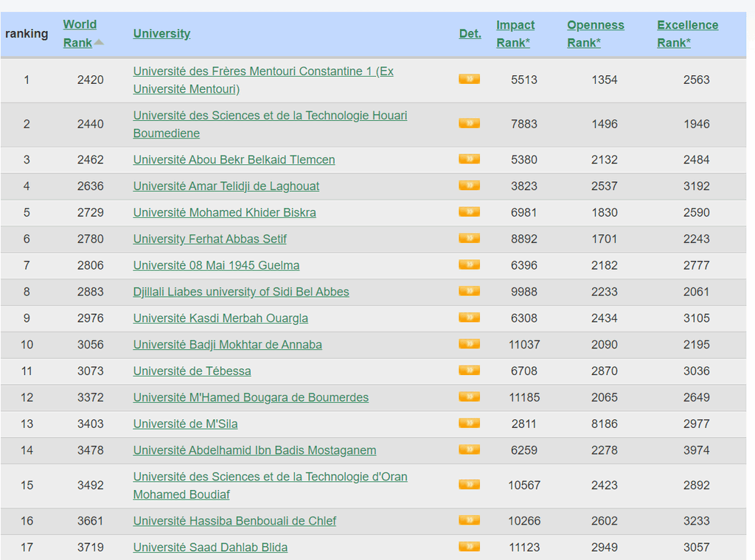Image resolution: width=755 pixels, height=560 pixels.
Task: Open Université Abou Bekr Belkaid Tlemcen link
Action: tap(234, 160)
